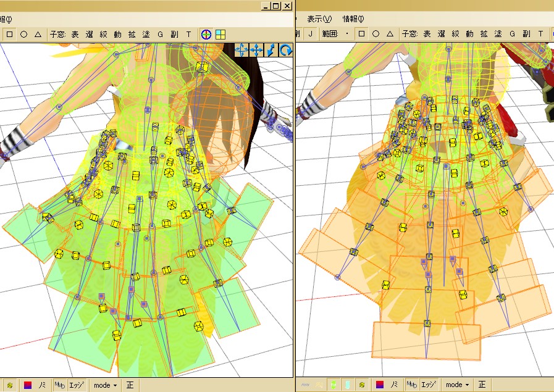
Task: Select dot point range in right window
Action: tap(347, 34)
